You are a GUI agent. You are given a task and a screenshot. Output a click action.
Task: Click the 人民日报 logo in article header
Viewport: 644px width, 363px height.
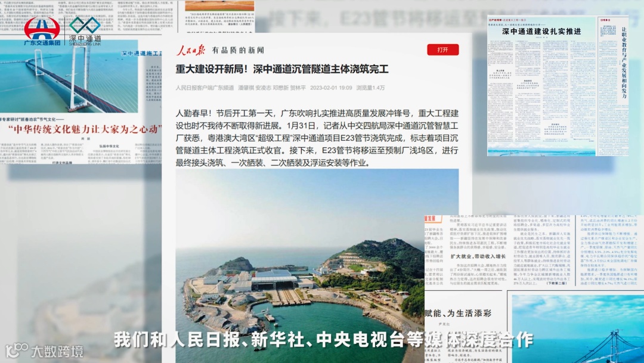click(x=191, y=50)
